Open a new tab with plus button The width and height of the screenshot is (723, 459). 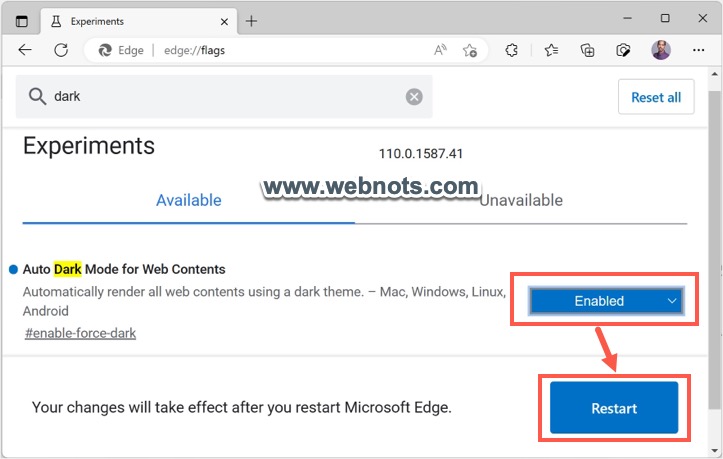(x=251, y=20)
